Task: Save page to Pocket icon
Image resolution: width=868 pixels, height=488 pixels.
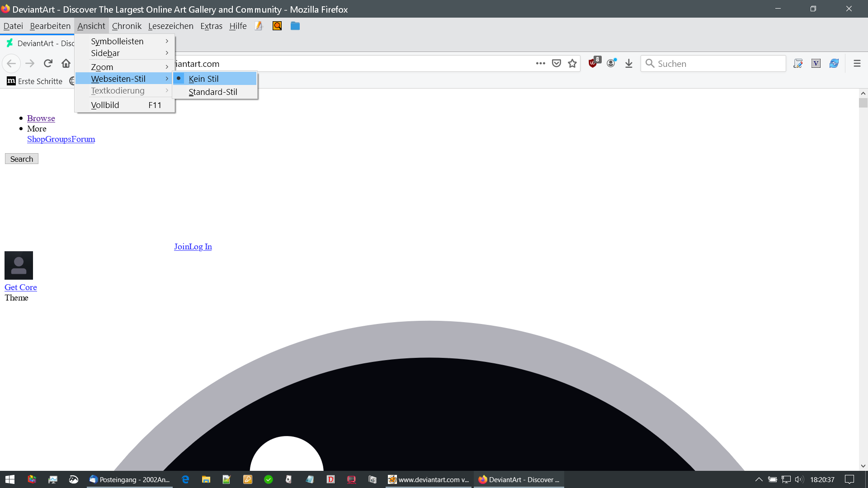Action: point(557,63)
